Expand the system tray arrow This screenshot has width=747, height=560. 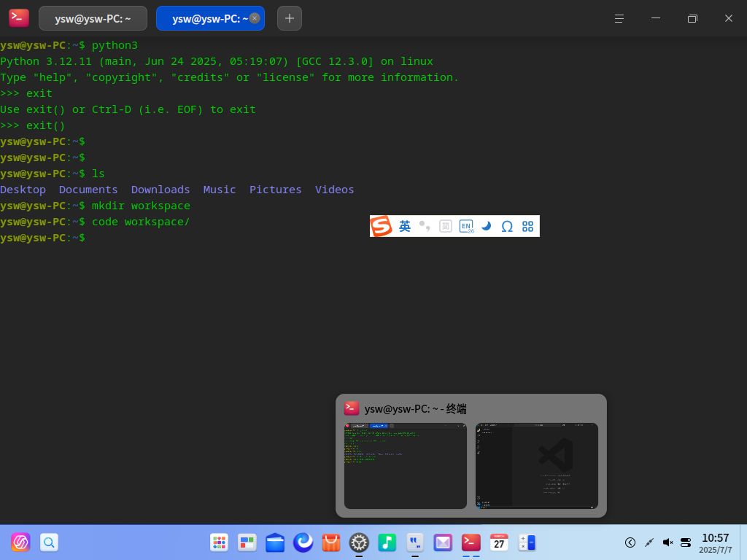click(x=630, y=542)
